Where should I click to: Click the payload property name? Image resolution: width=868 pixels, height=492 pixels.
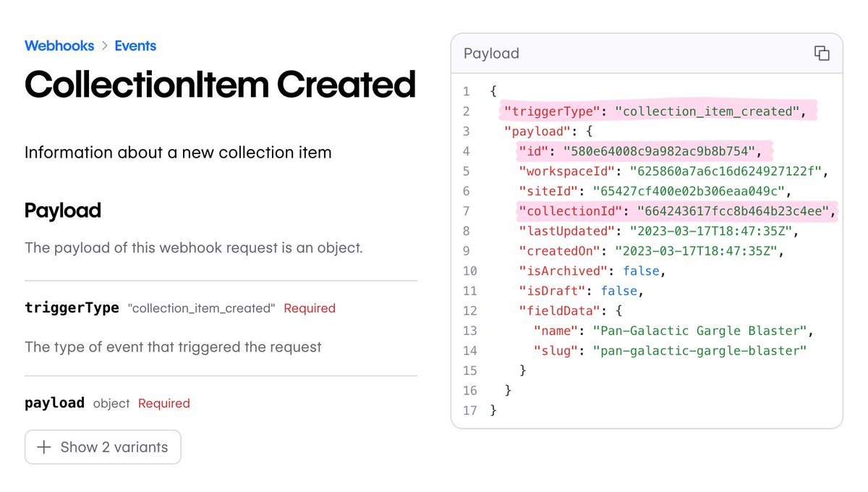pyautogui.click(x=54, y=403)
